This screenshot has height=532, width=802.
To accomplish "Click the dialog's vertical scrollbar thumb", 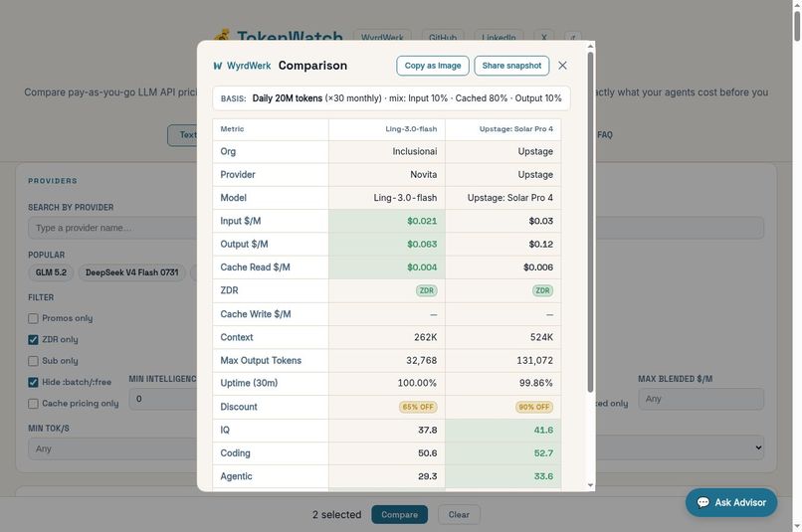I will coord(590,223).
